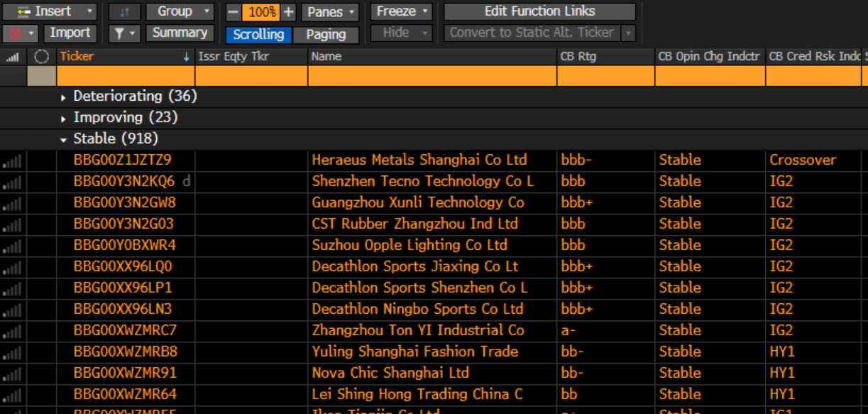The image size is (868, 414).
Task: Click the Import button
Action: pos(70,33)
